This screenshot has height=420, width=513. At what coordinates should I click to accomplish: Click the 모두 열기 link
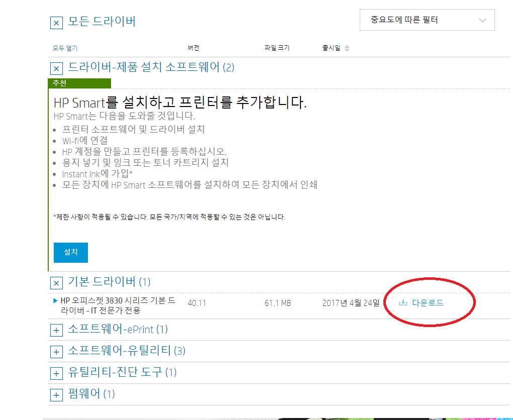tap(65, 48)
